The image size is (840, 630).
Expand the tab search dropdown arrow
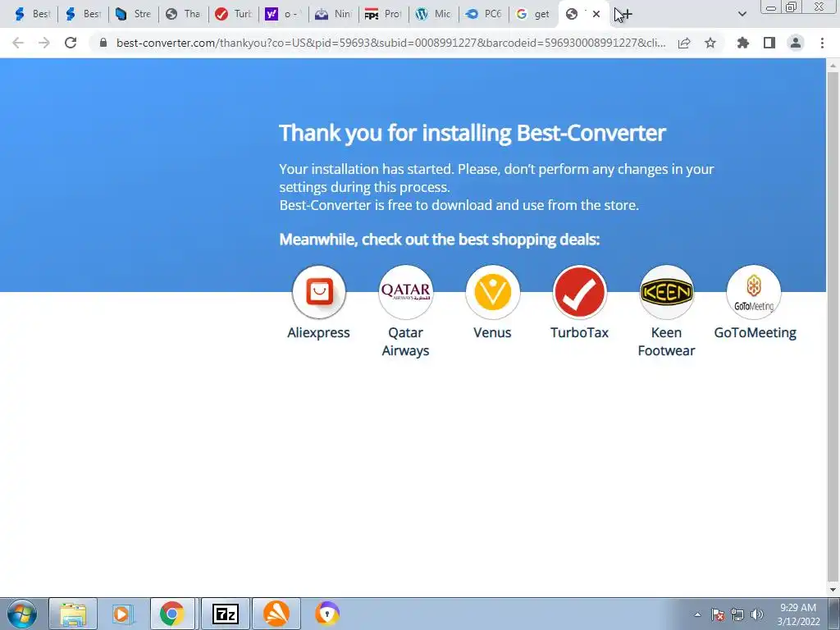coord(742,14)
